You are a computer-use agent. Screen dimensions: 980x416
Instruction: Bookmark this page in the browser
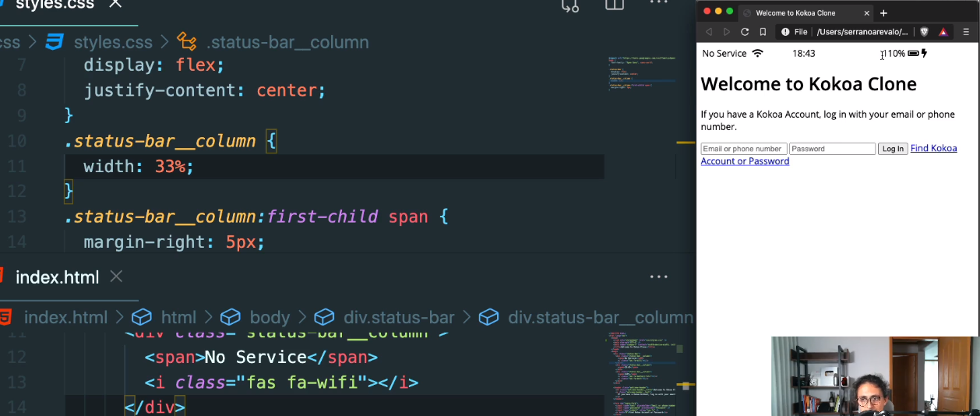[763, 32]
